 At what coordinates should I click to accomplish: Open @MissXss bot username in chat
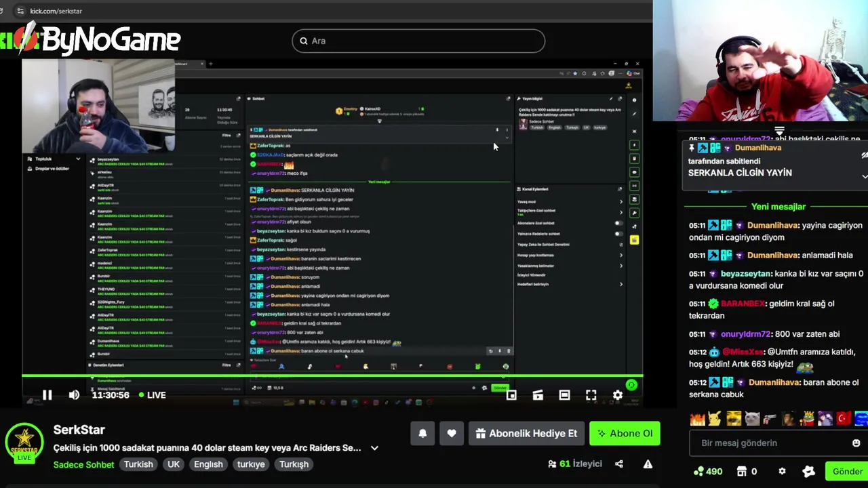point(743,352)
